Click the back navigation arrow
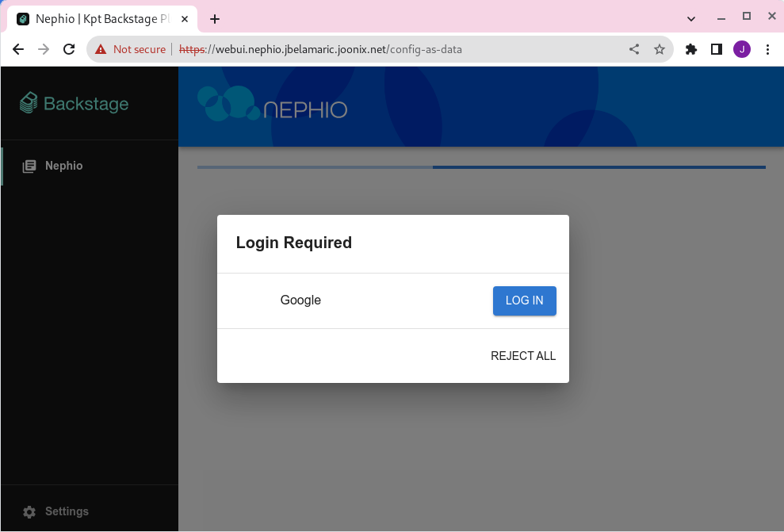 18,48
